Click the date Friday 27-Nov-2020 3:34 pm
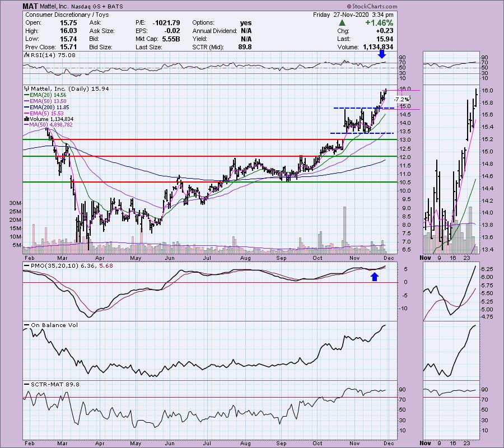The image size is (504, 448). [x=353, y=15]
